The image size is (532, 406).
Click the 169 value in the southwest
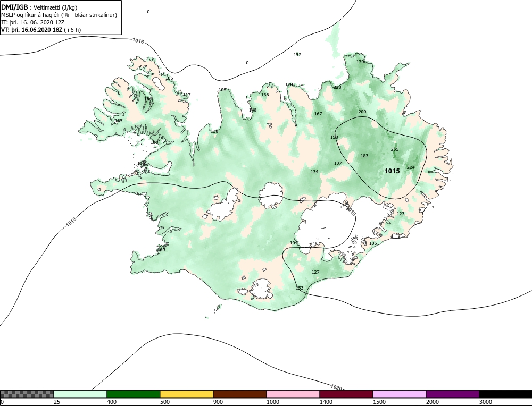pyautogui.click(x=162, y=250)
